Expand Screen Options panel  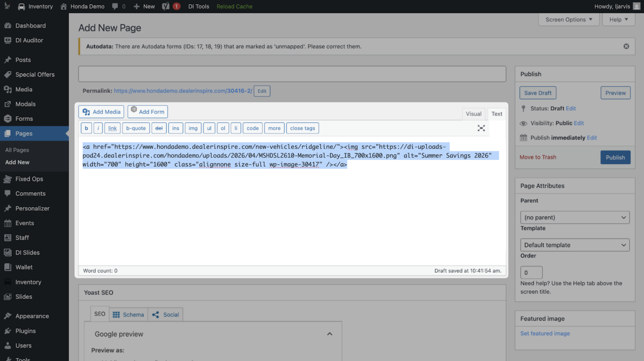569,20
